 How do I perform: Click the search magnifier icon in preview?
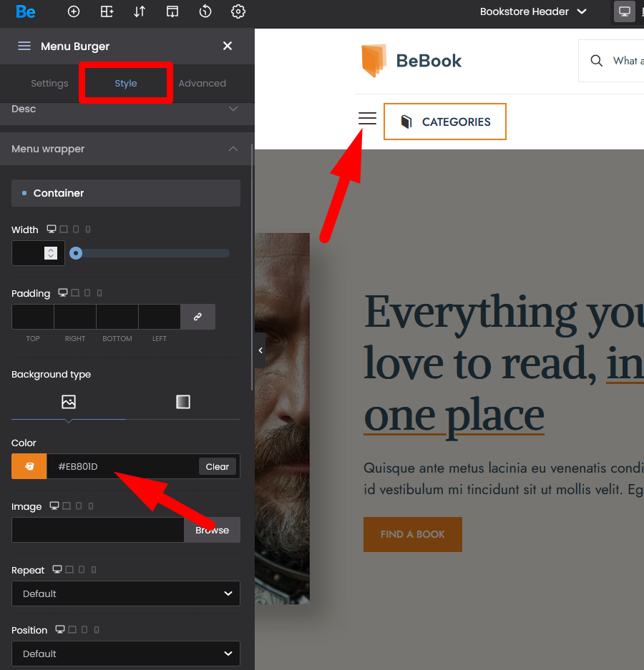(597, 61)
